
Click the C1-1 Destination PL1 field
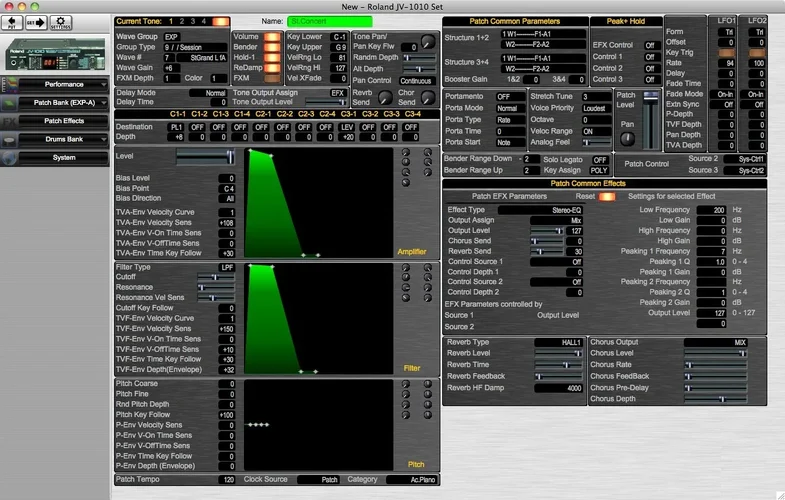pyautogui.click(x=177, y=128)
